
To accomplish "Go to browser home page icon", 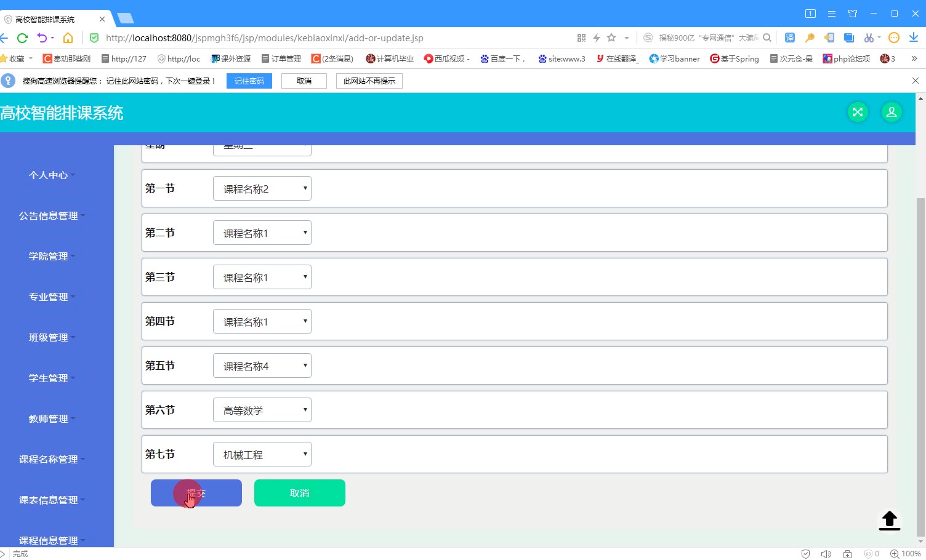I will point(68,38).
